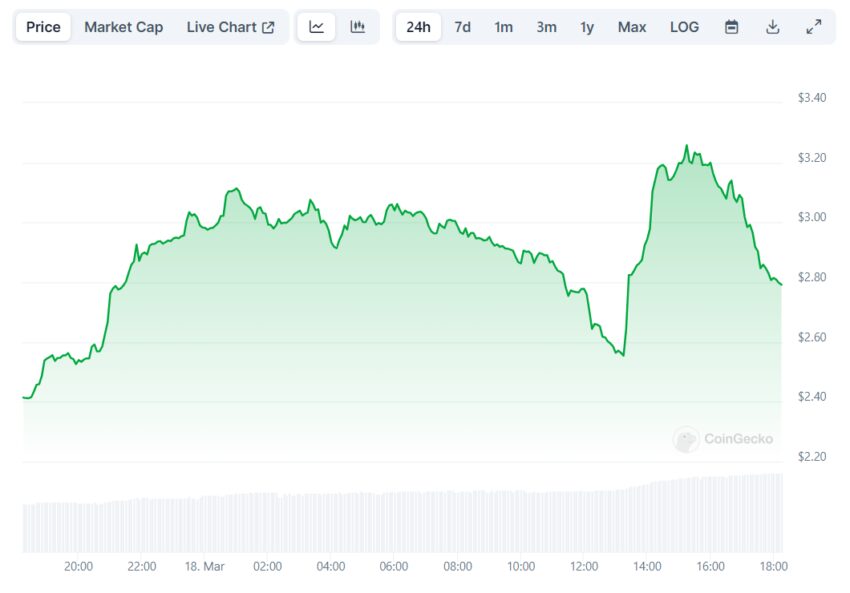Open the calendar date range picker
Screen dimensions: 850x593
tap(731, 27)
